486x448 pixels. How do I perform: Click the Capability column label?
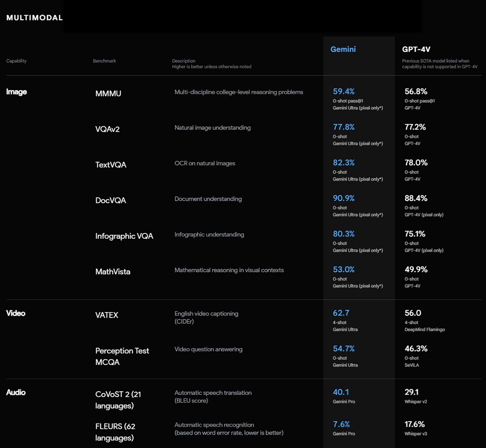point(17,61)
